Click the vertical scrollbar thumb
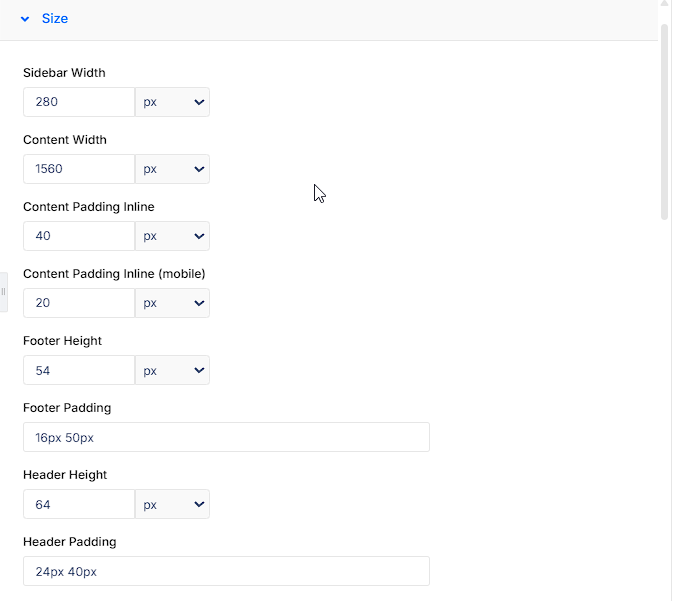The width and height of the screenshot is (673, 601). [664, 122]
